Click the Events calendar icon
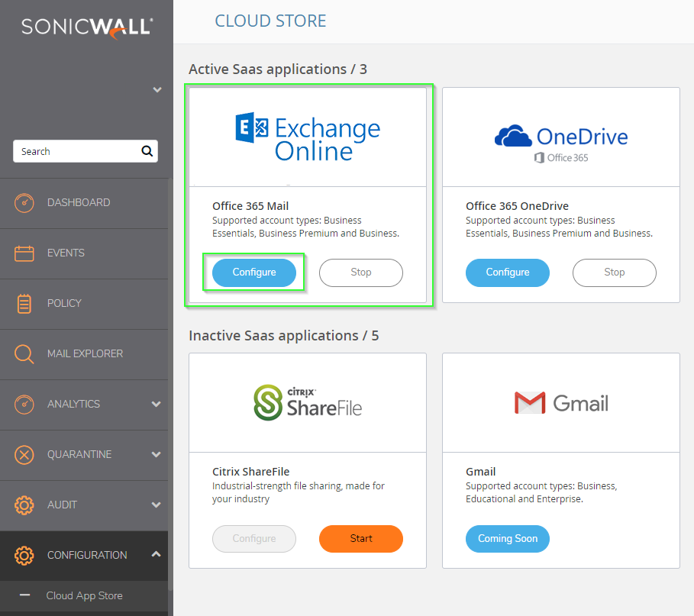 24,253
